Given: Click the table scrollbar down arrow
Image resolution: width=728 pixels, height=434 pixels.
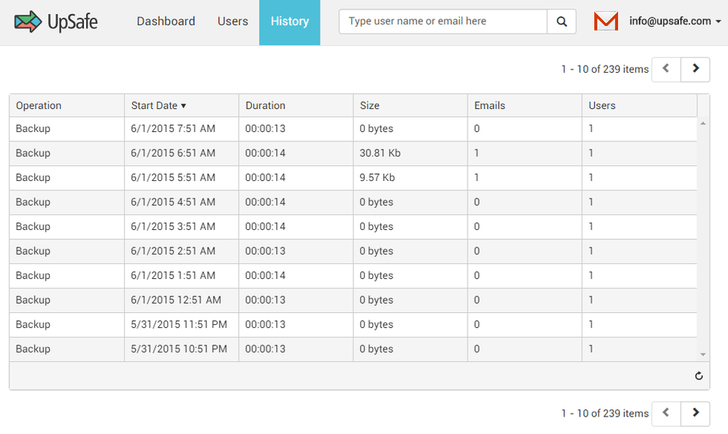Looking at the screenshot, I should tap(704, 354).
